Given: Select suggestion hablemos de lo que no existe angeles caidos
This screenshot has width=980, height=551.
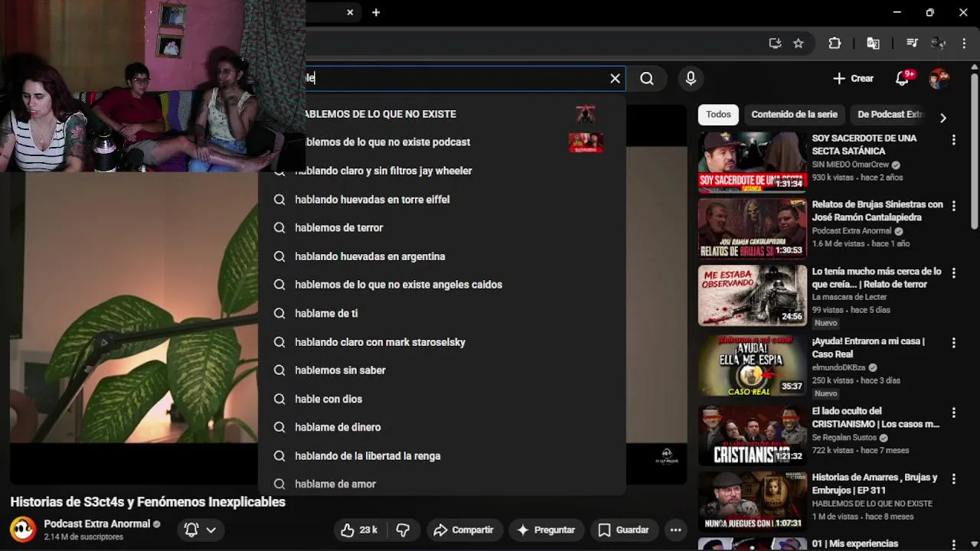Looking at the screenshot, I should click(x=442, y=285).
